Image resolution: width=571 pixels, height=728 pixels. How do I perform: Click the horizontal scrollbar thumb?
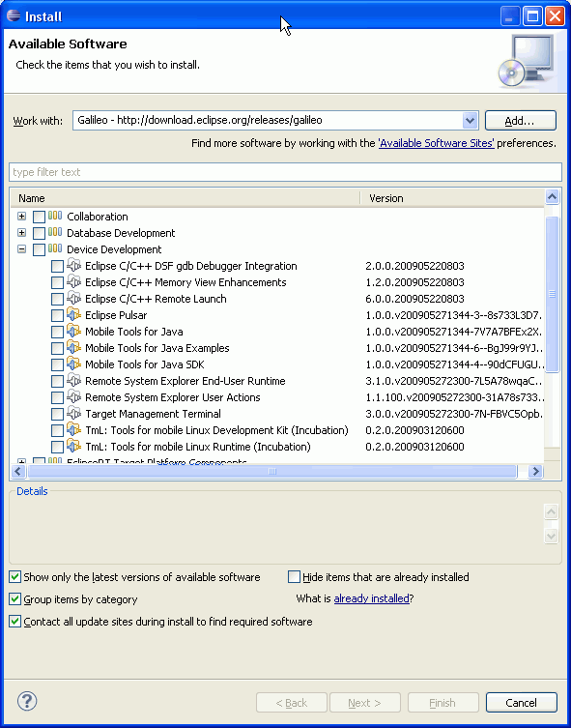pos(272,471)
